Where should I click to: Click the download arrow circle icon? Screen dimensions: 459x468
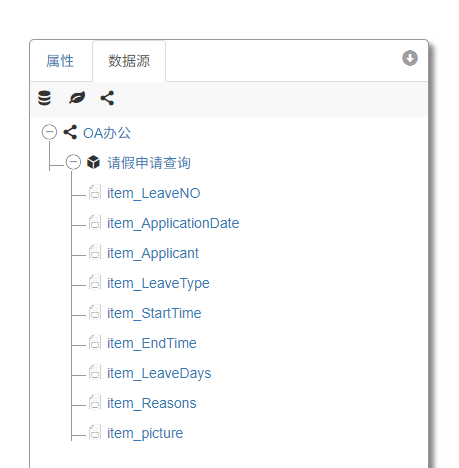pyautogui.click(x=410, y=58)
